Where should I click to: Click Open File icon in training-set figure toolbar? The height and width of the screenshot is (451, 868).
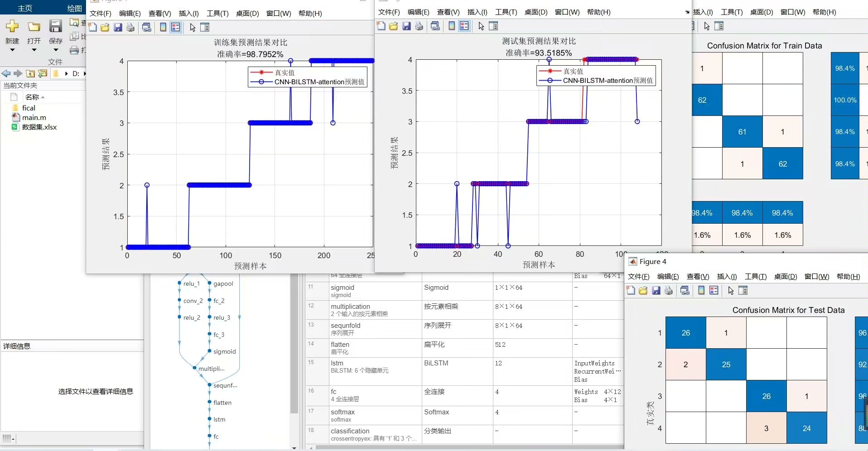click(105, 28)
